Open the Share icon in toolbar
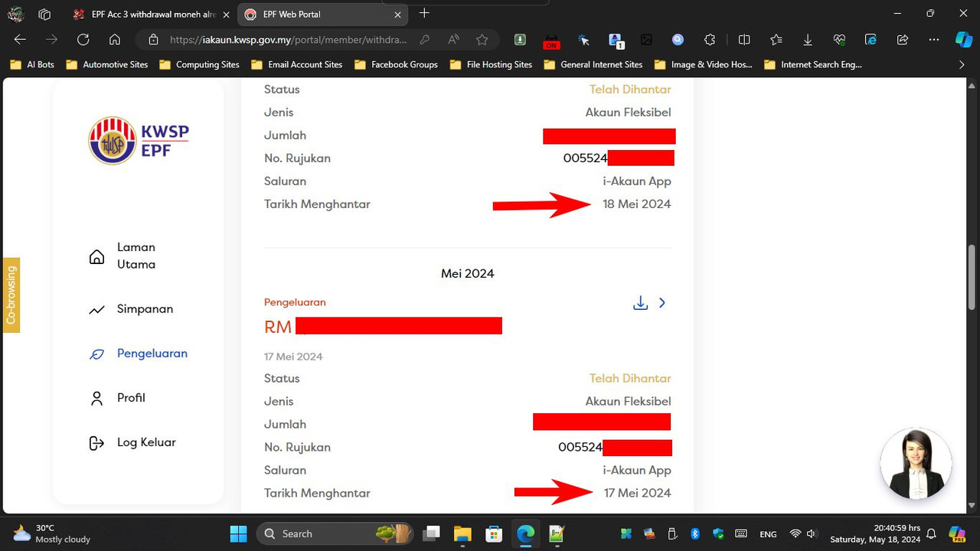The width and height of the screenshot is (980, 551). [x=903, y=40]
